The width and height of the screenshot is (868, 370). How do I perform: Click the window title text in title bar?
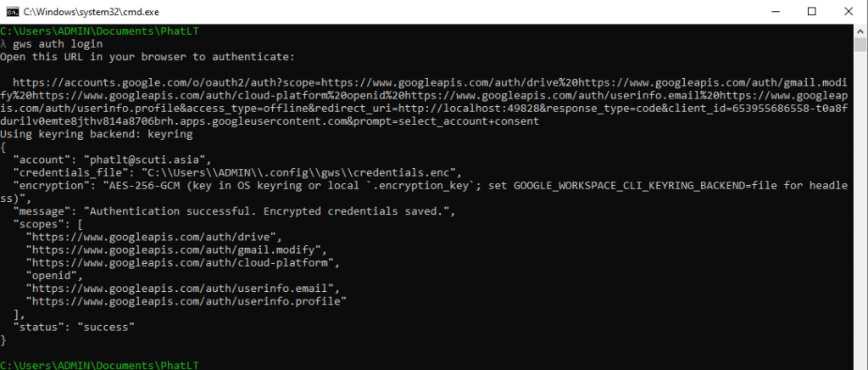pyautogui.click(x=92, y=10)
